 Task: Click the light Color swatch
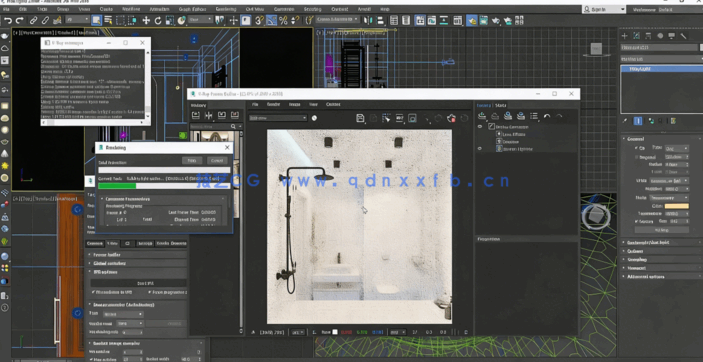[677, 206]
